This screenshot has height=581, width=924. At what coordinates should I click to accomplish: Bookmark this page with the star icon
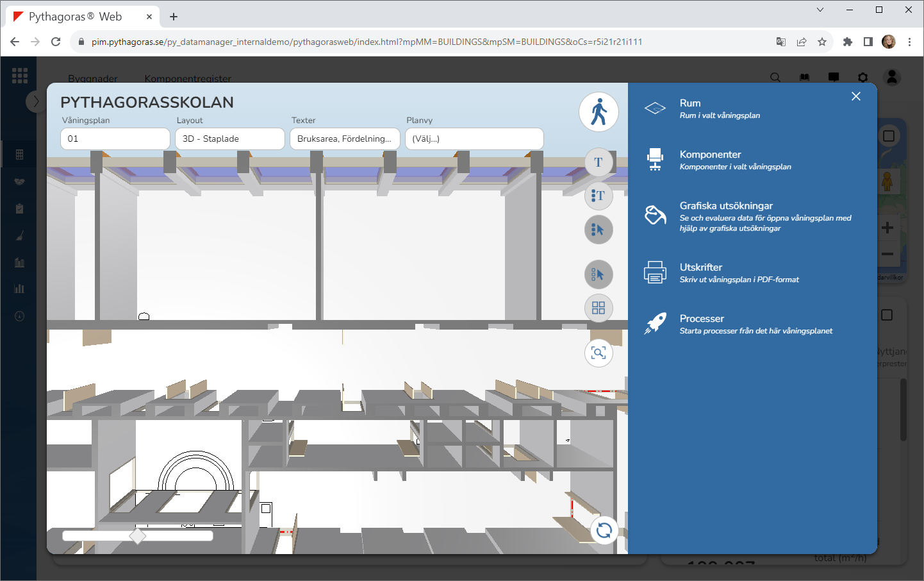822,42
